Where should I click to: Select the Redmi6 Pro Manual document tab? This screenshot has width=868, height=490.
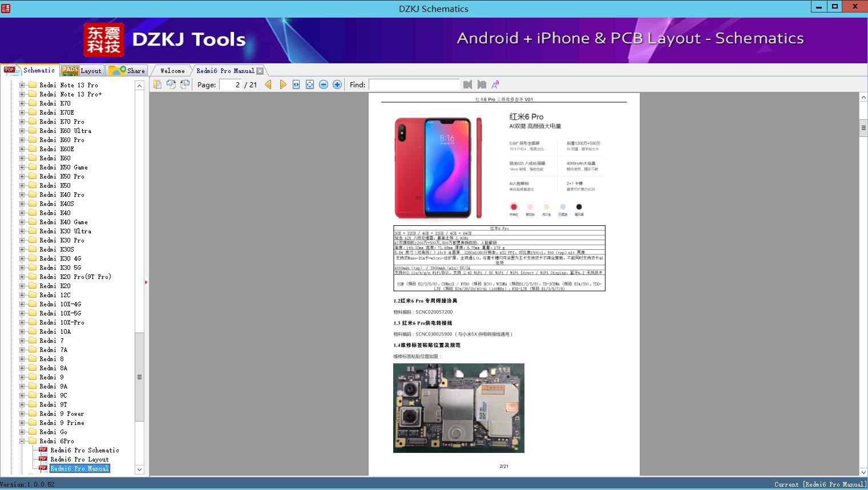[225, 71]
